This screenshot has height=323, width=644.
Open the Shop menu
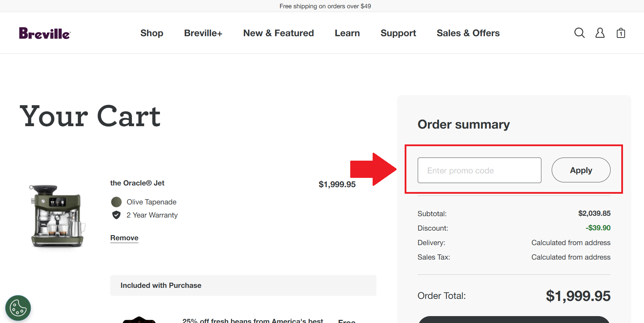point(152,33)
